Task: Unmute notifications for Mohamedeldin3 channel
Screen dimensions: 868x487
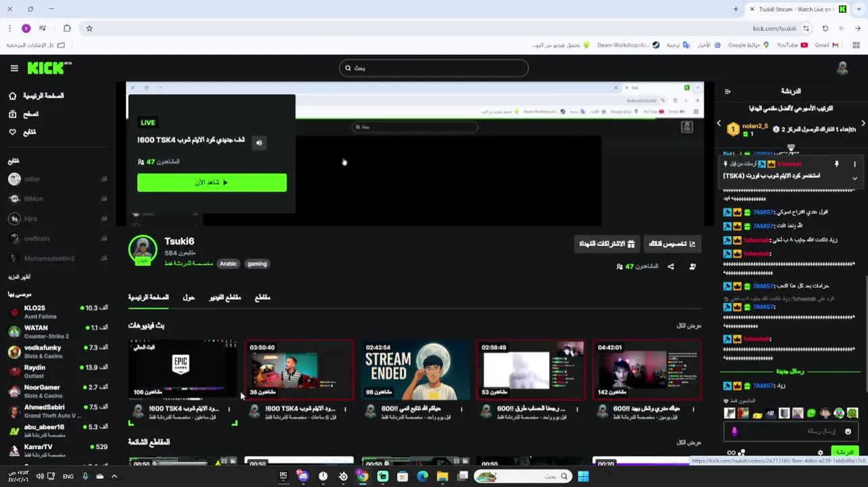Action: pyautogui.click(x=104, y=258)
